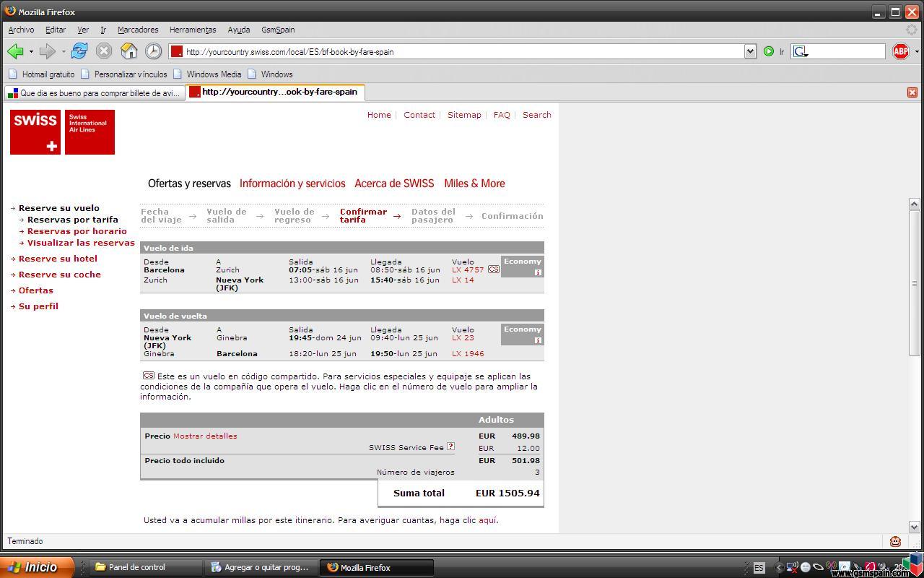Open the Herramientas menu
Viewport: 924px width, 578px height.
click(x=193, y=30)
